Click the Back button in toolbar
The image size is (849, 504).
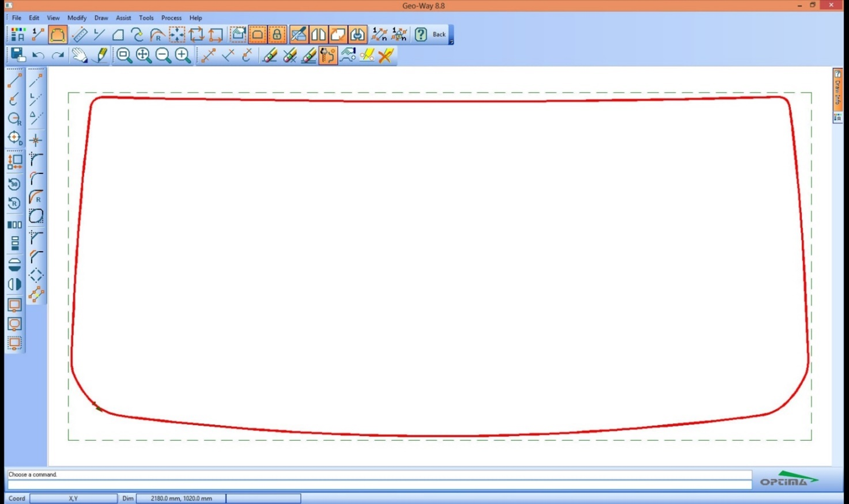pyautogui.click(x=439, y=35)
